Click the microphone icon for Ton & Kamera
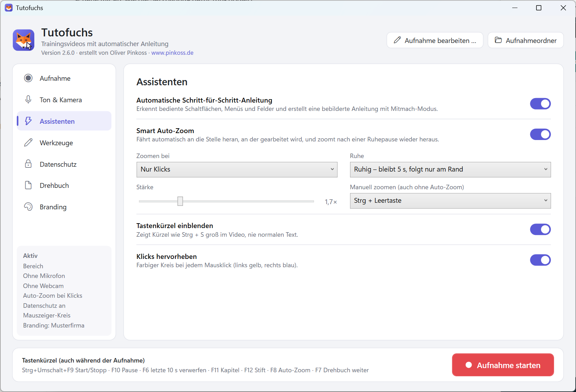 [x=28, y=100]
